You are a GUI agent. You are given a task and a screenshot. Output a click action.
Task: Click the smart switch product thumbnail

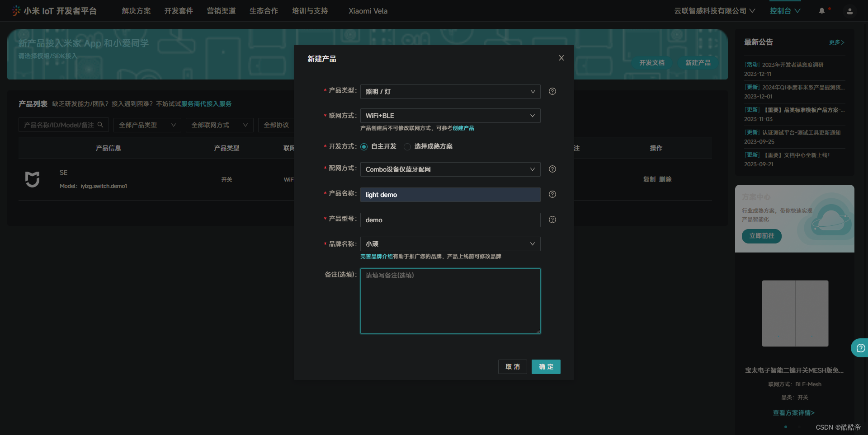(x=795, y=313)
